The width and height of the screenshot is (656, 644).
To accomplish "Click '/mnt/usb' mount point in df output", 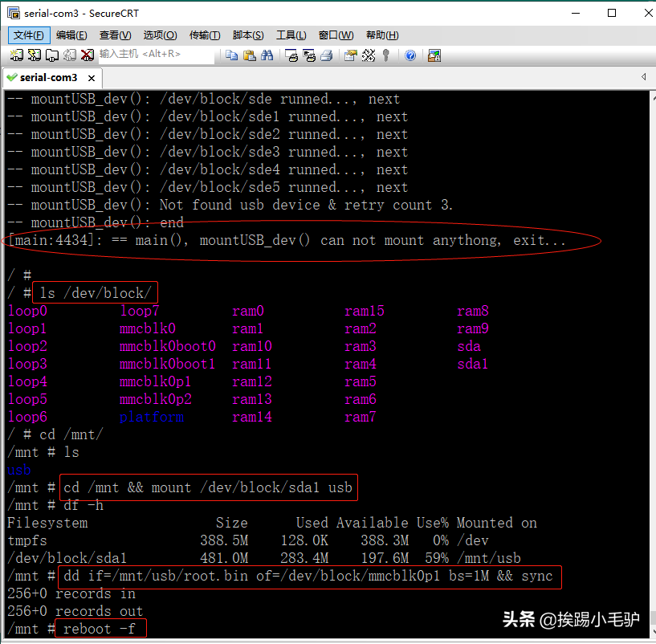I will pyautogui.click(x=489, y=558).
